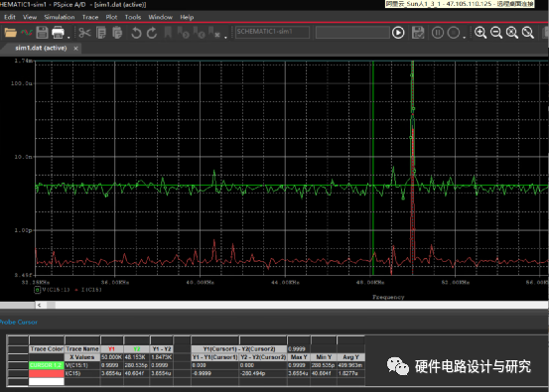Open the SCHEMATIC1-sim1 profile combo box
Screen dimensions: 549x392
[x=272, y=32]
